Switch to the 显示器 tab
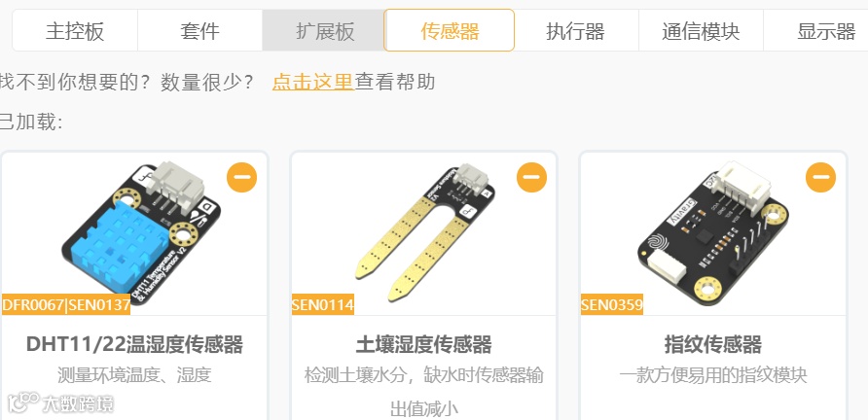 [x=819, y=30]
